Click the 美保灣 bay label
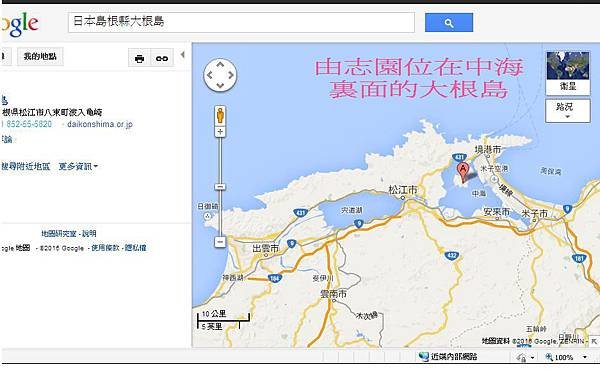The width and height of the screenshot is (600, 371). 551,171
